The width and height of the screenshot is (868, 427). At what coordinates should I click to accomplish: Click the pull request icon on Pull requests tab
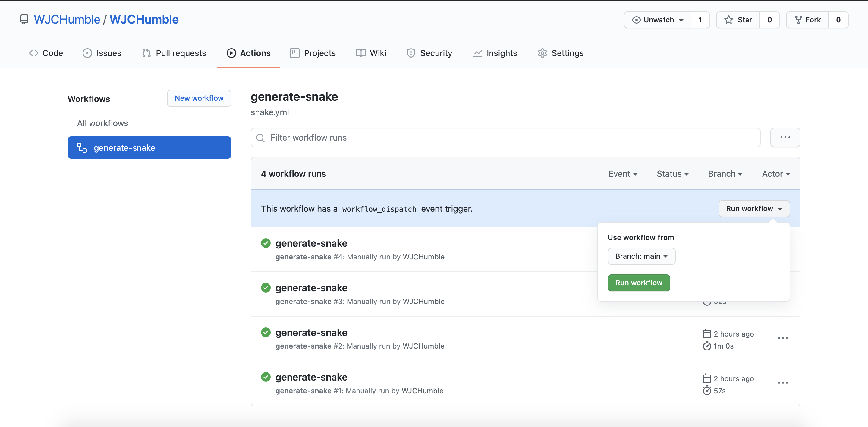click(x=146, y=53)
